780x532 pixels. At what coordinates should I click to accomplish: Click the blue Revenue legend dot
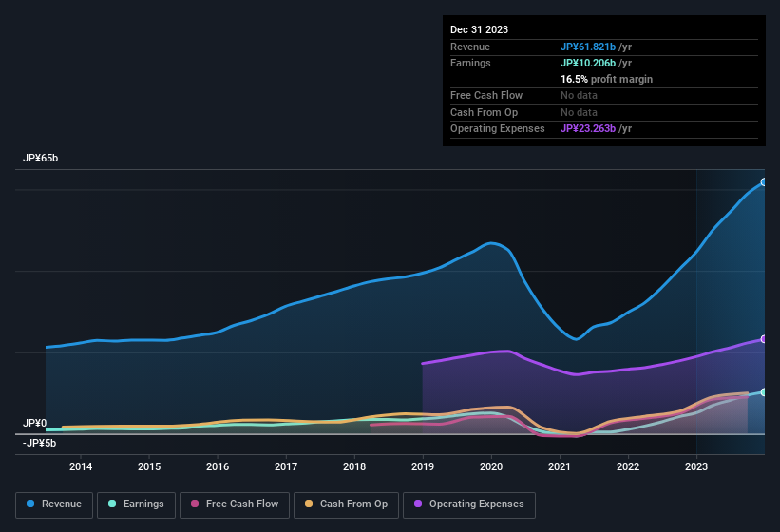pyautogui.click(x=31, y=504)
